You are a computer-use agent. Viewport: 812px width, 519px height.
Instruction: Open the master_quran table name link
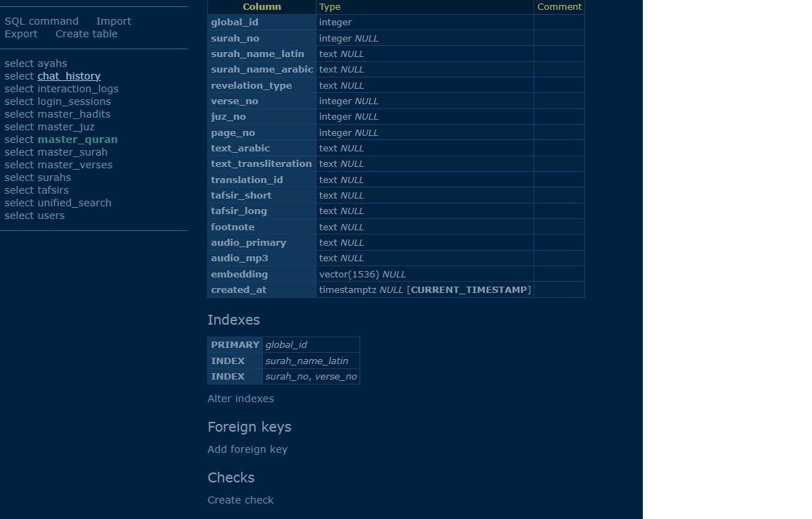(x=78, y=139)
